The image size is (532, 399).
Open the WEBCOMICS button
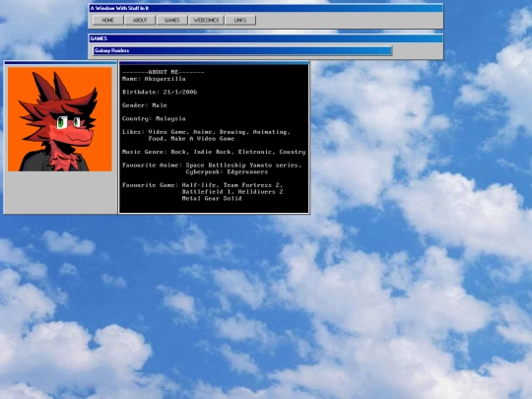tap(206, 21)
